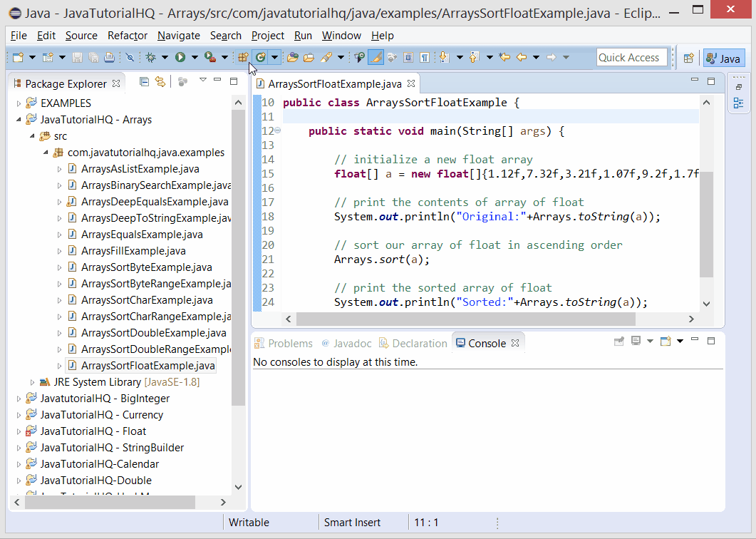Select ArraysFillExample.java in tree
This screenshot has height=539, width=756.
coord(133,251)
